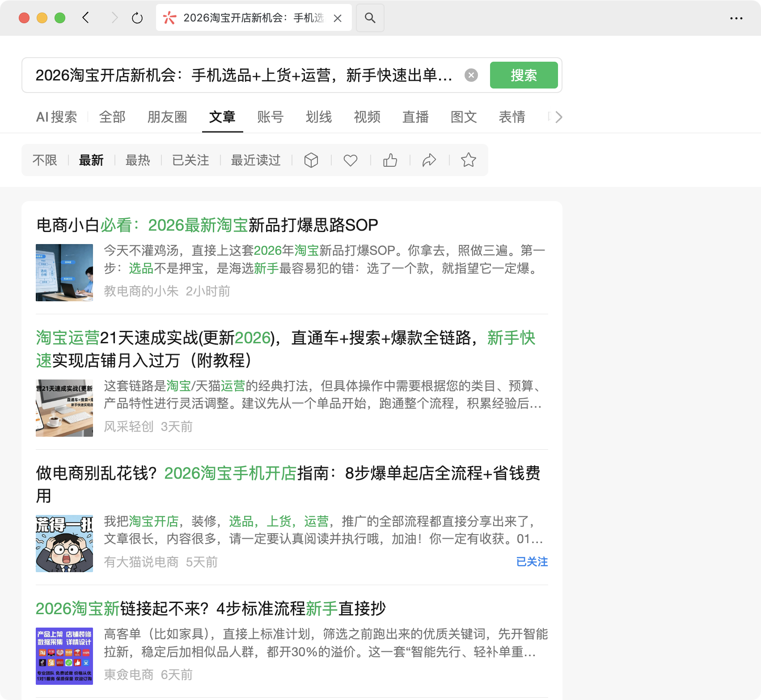This screenshot has width=761, height=700.
Task: Focus the search input field
Action: [x=244, y=75]
